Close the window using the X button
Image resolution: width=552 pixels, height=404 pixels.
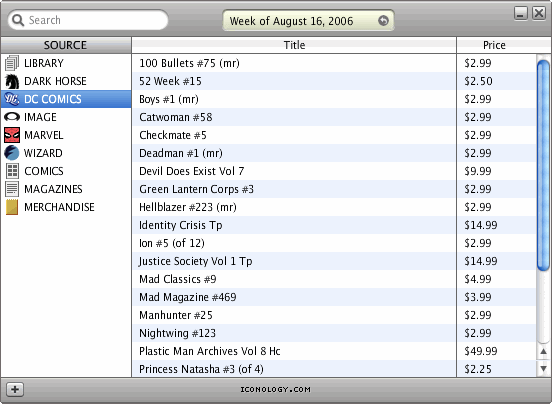pyautogui.click(x=539, y=13)
